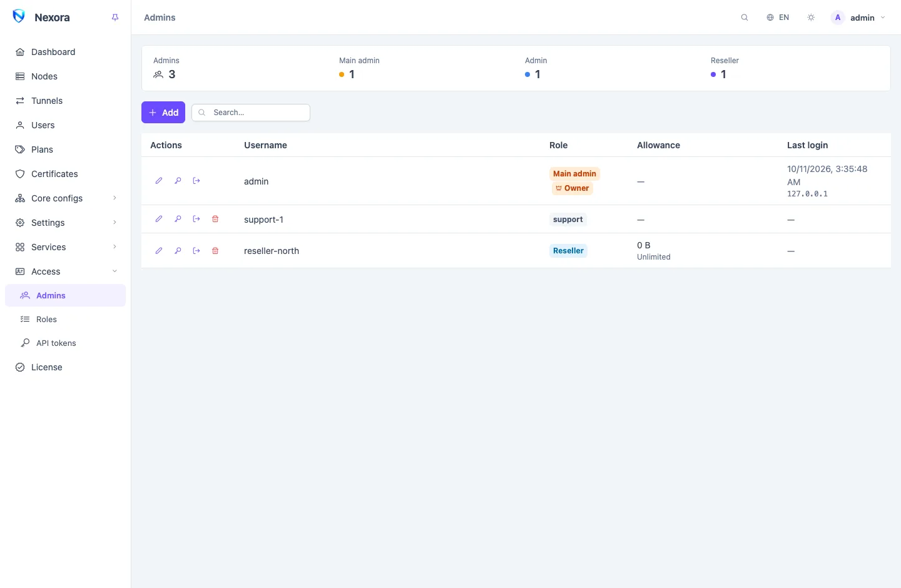Click key icon for admin row
This screenshot has height=588, width=901.
(x=178, y=181)
